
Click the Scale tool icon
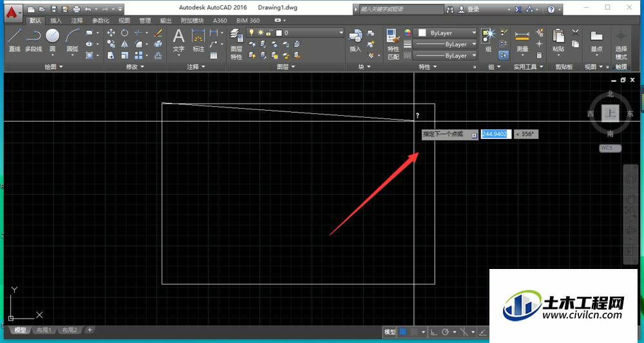(x=124, y=55)
